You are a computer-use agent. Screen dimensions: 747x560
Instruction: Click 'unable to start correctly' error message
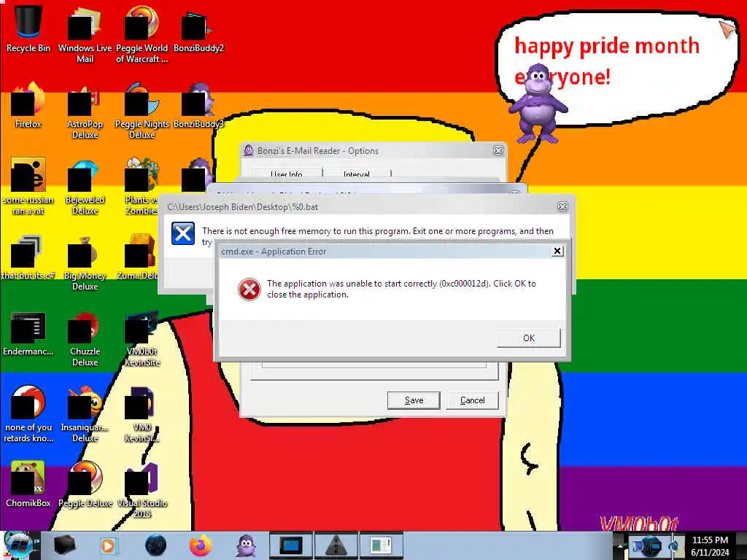point(401,289)
